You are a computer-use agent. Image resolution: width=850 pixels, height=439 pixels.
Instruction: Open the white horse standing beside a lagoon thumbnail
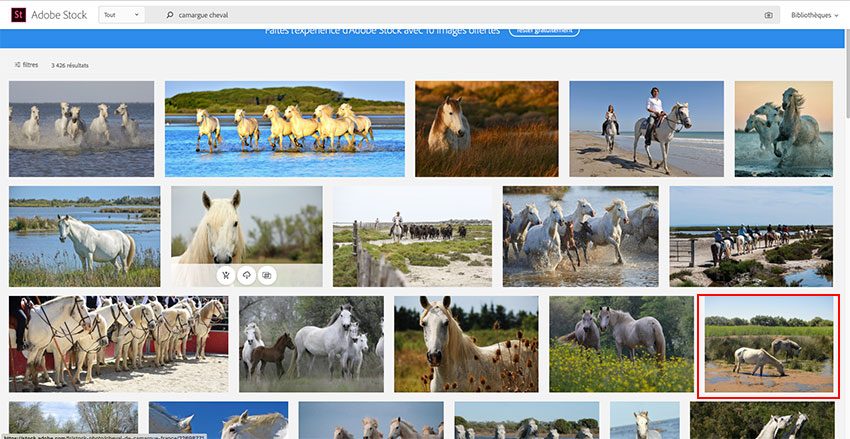coord(85,236)
